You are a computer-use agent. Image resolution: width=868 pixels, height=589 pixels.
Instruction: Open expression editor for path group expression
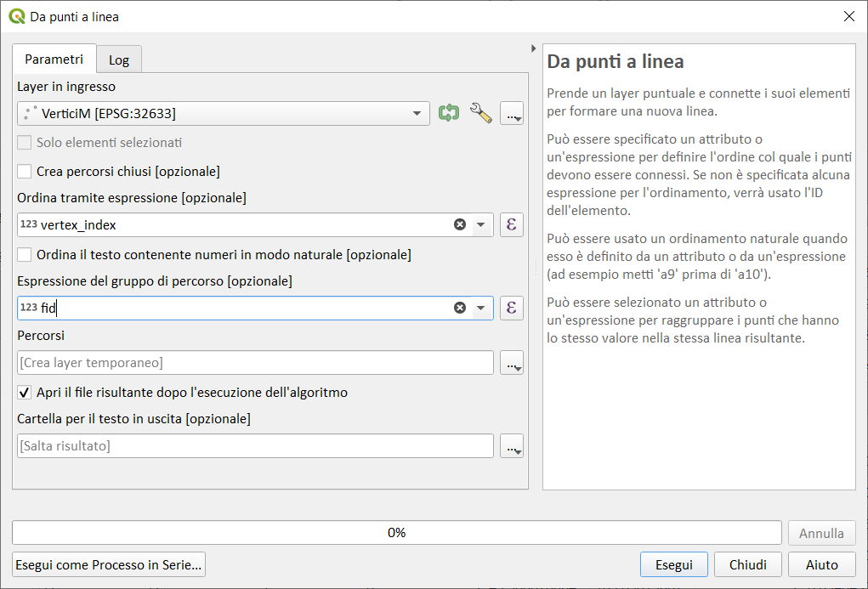tap(512, 308)
